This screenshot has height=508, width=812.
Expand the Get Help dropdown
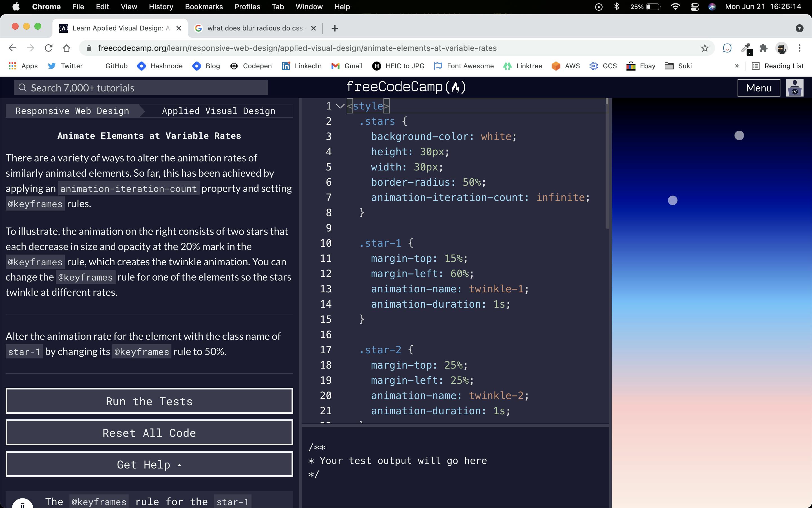149,464
